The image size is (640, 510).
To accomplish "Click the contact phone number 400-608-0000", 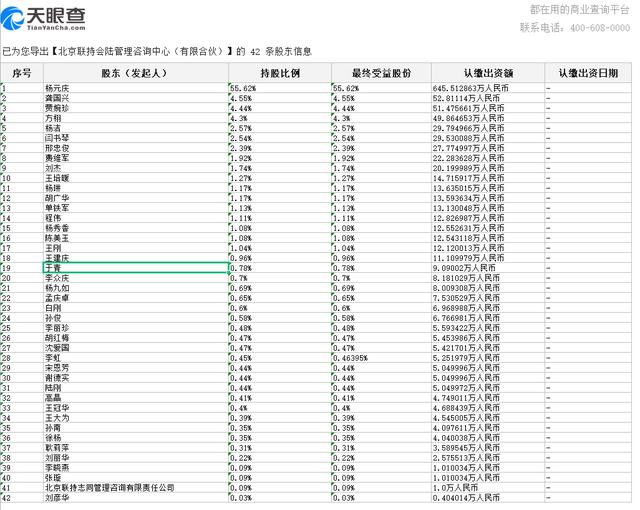I will (x=600, y=28).
